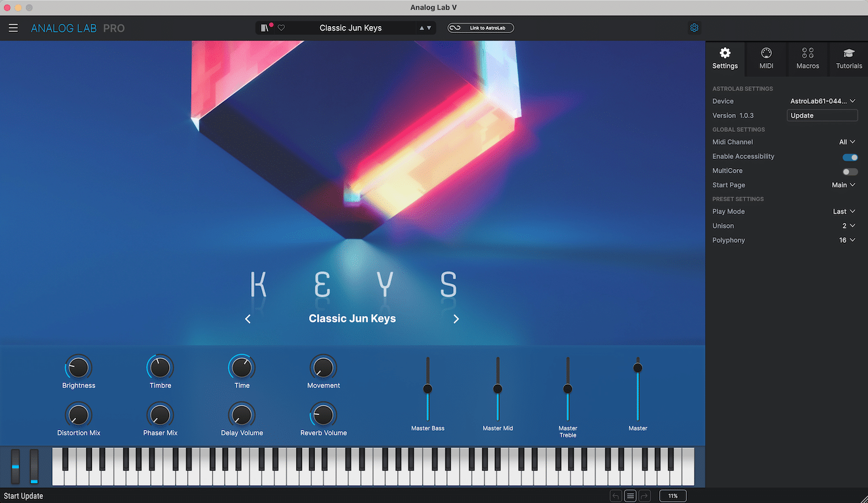Click the Link to AstroLab button
Viewport: 868px width, 503px height.
[481, 28]
